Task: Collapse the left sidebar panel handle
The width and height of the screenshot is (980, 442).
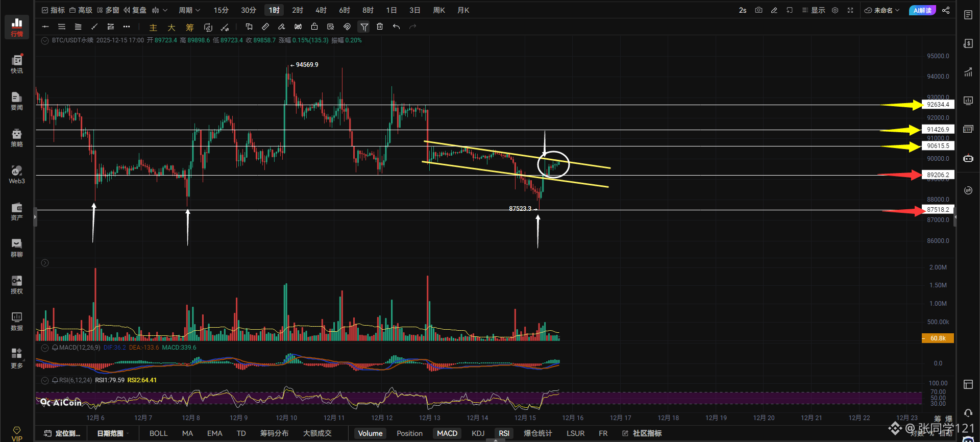Action: coord(35,217)
